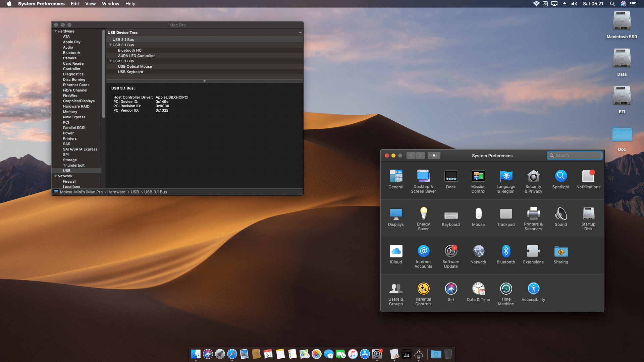This screenshot has height=362, width=644.
Task: Collapse the Hardware section in sidebar
Action: (56, 31)
